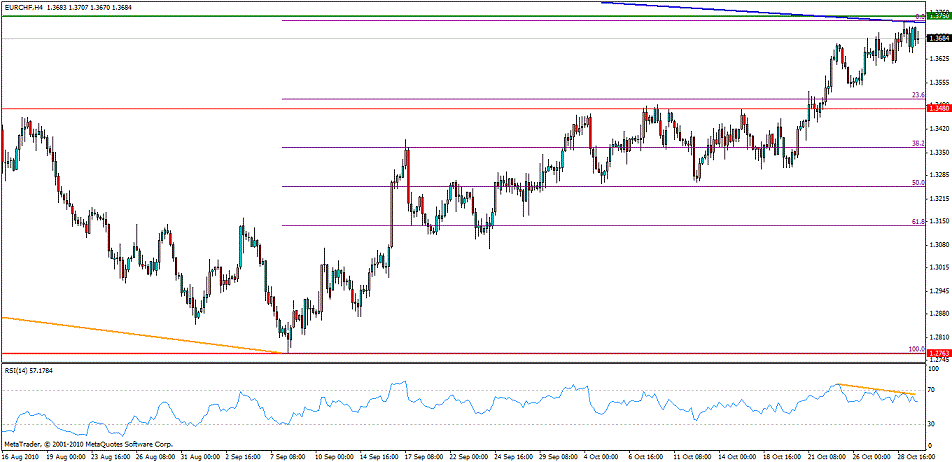Click the 21 Oct 08:00 time label
This screenshot has width=952, height=462.
point(828,455)
